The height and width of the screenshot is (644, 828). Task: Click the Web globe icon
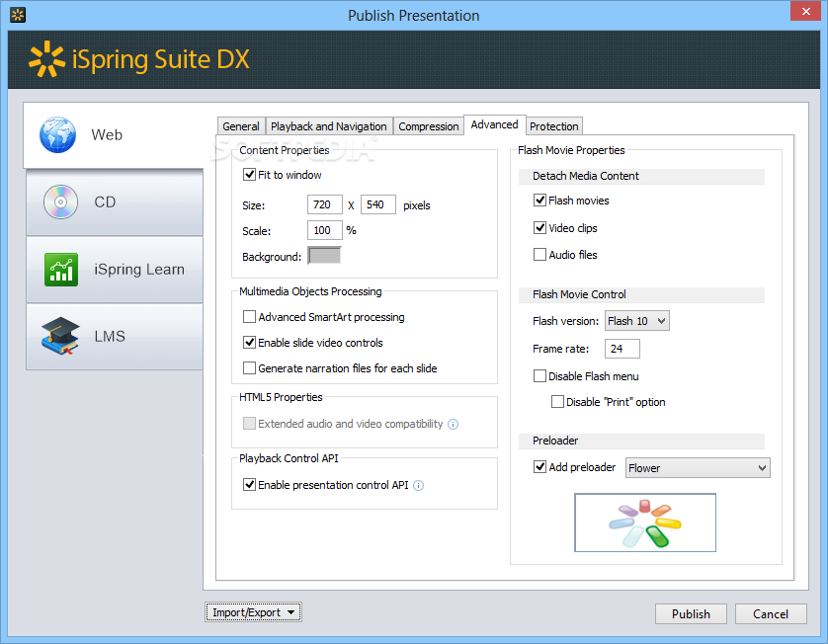(x=57, y=135)
